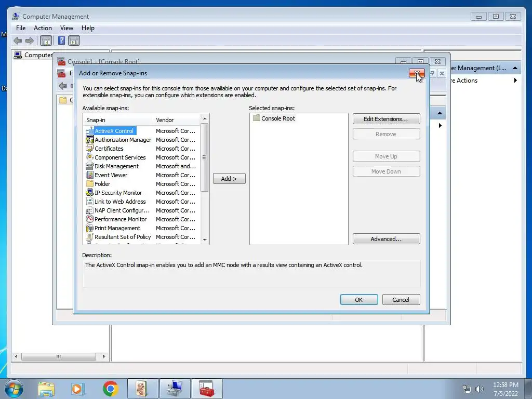The image size is (532, 399).
Task: Select Console Root in Selected snap-ins
Action: click(x=278, y=118)
